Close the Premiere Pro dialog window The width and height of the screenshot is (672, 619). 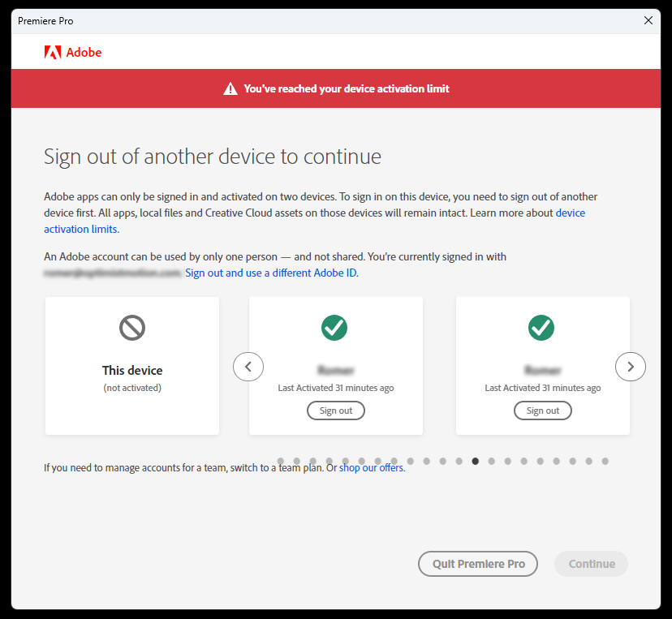(648, 20)
